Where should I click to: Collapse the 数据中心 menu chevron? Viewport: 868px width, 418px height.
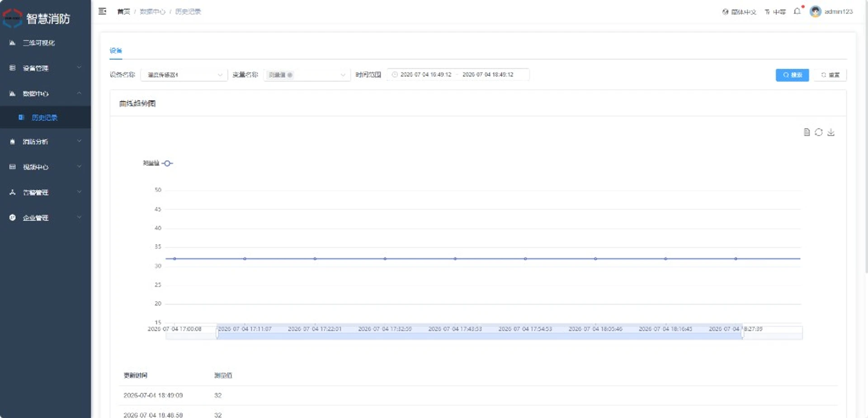[x=79, y=93]
